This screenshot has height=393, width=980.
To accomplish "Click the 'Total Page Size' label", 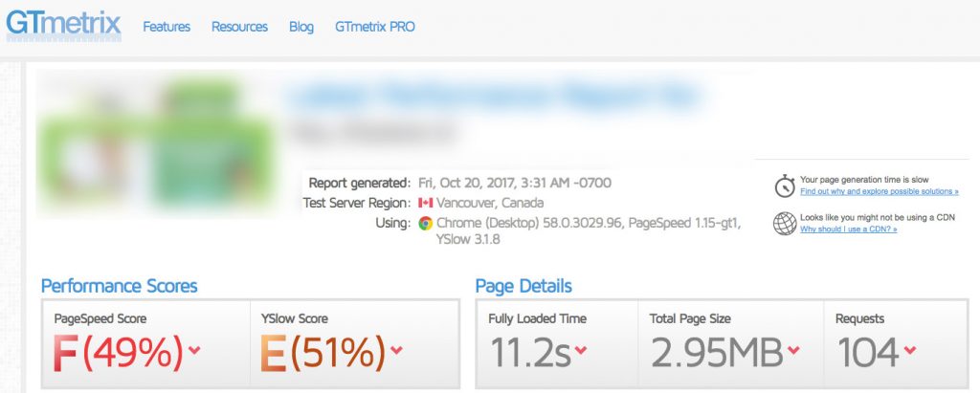I will pos(690,318).
